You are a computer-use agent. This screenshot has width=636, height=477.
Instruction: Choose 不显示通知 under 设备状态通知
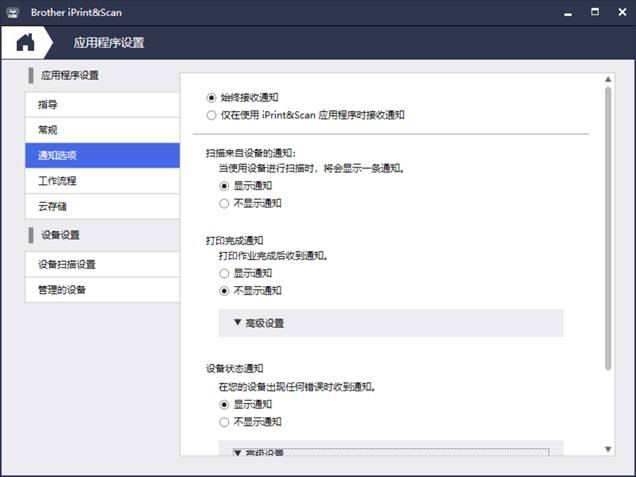tap(224, 422)
